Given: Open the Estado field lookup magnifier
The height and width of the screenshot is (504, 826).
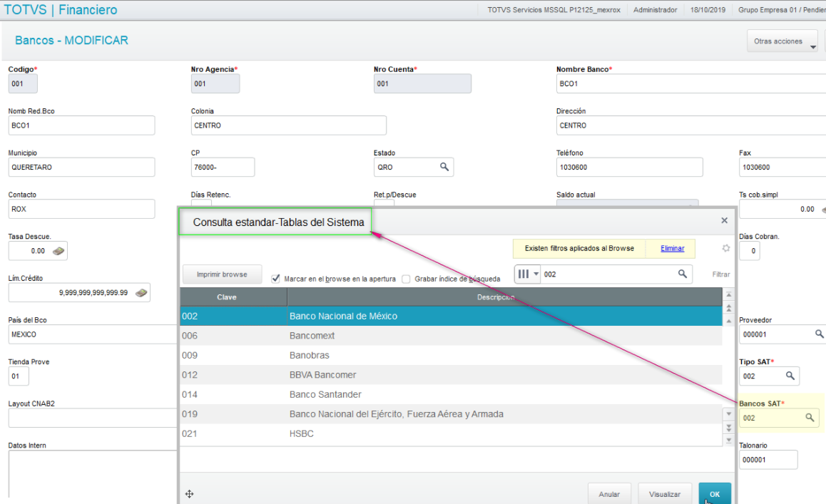Looking at the screenshot, I should point(444,167).
